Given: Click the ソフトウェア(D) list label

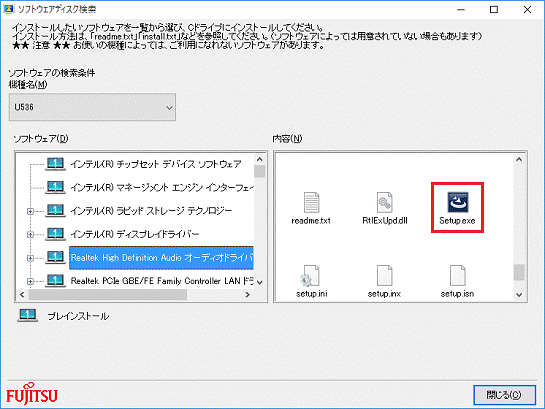Looking at the screenshot, I should click(x=41, y=139).
